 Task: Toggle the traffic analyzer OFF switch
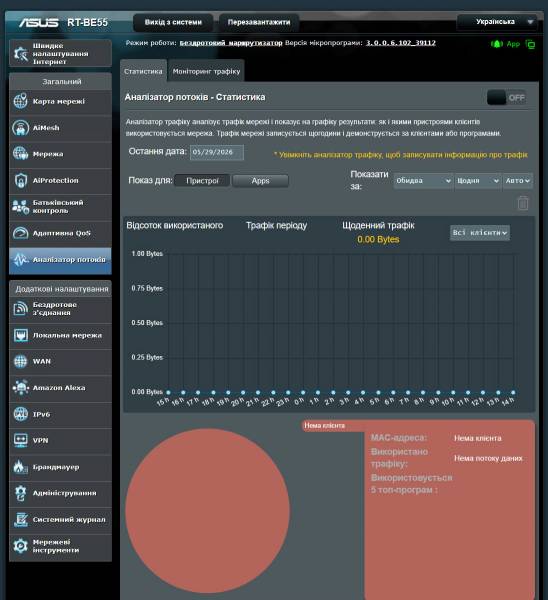(506, 98)
